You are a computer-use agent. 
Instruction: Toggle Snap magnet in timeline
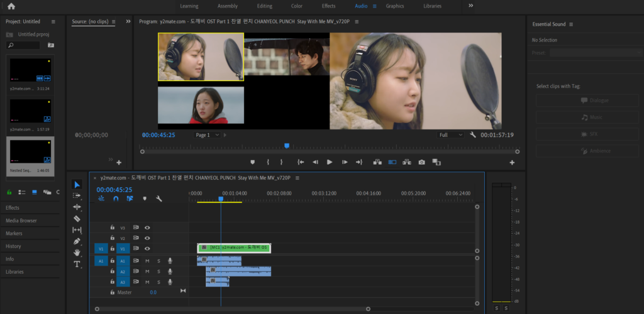point(116,198)
